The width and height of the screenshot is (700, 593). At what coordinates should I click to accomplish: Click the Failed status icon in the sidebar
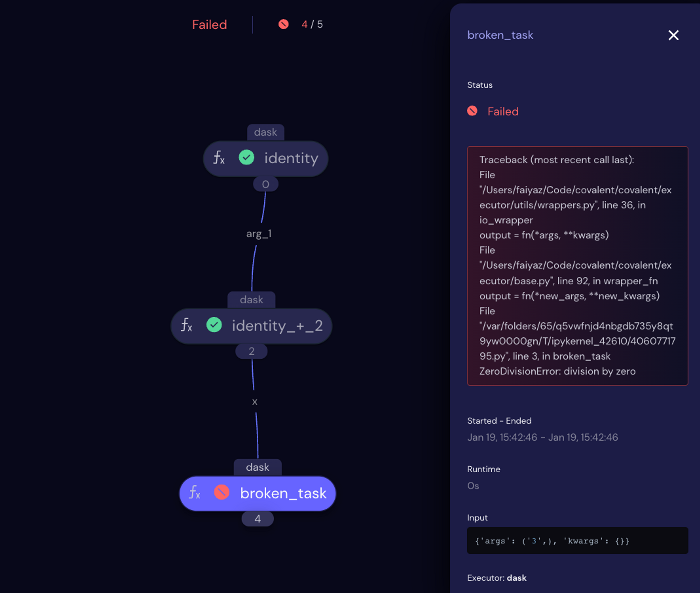[472, 111]
